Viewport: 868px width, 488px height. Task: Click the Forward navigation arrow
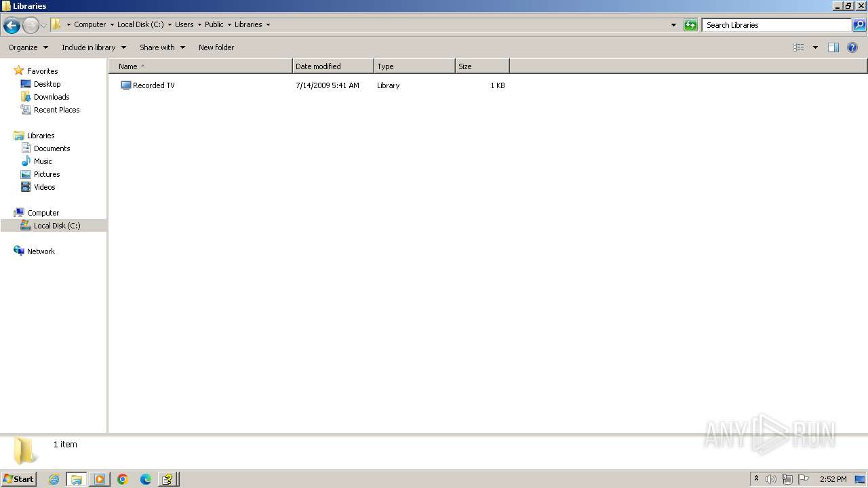pos(31,26)
